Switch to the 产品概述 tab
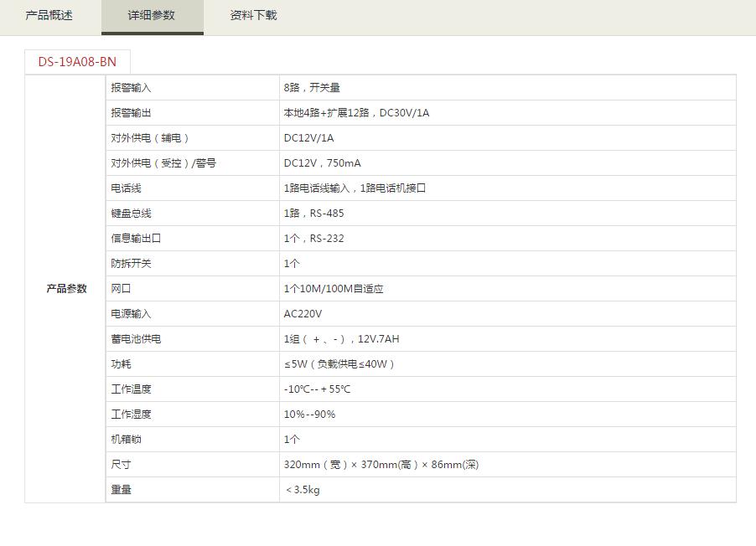The image size is (756, 546). (x=49, y=16)
